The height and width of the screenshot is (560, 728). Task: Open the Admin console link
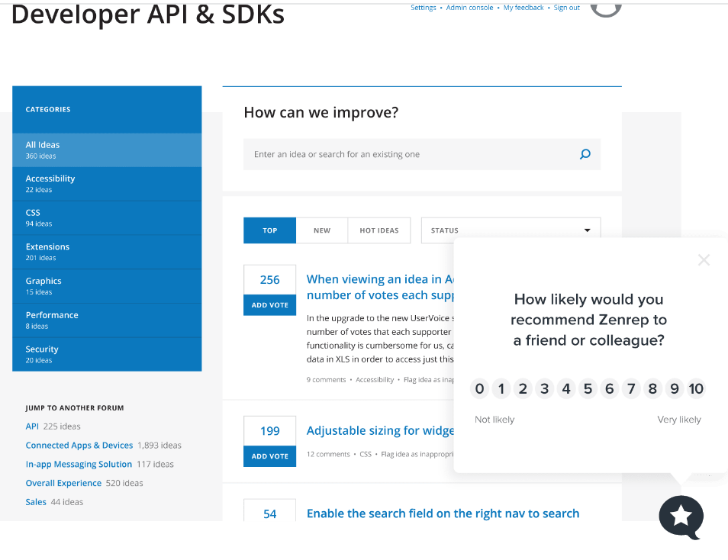coord(469,8)
